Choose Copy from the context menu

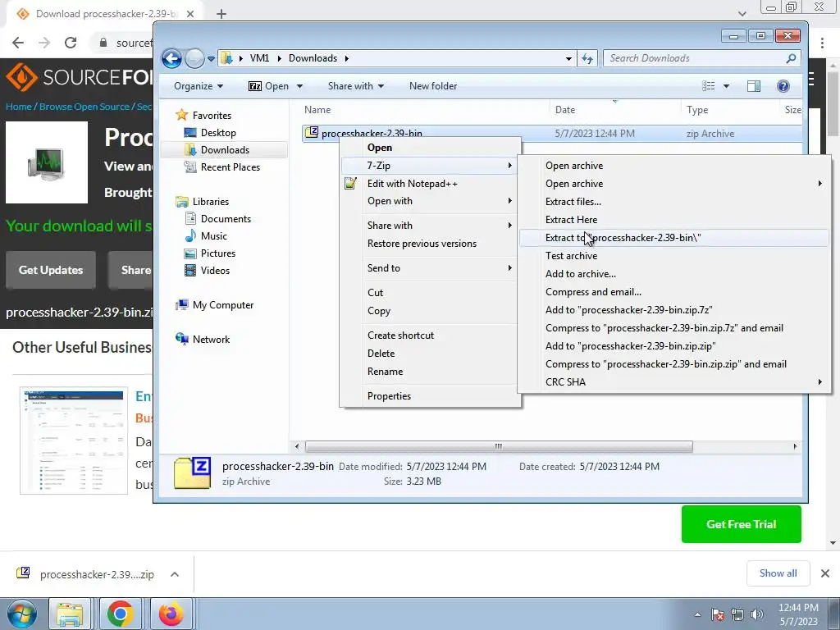click(430, 311)
